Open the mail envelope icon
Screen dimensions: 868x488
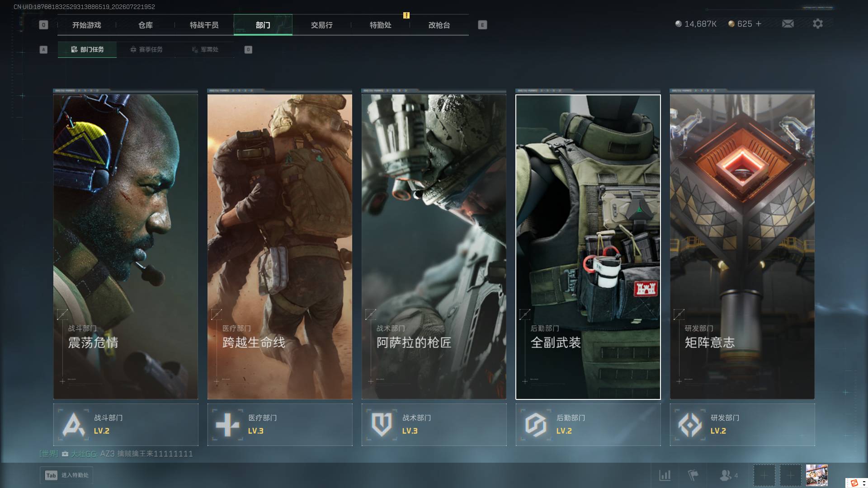click(x=788, y=23)
